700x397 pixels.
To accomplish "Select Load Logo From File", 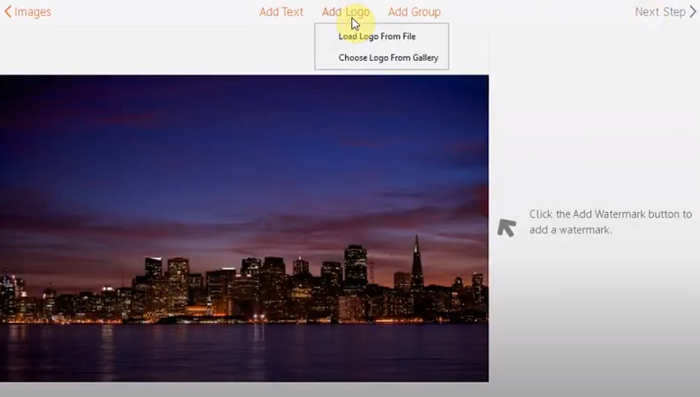I will coord(377,36).
